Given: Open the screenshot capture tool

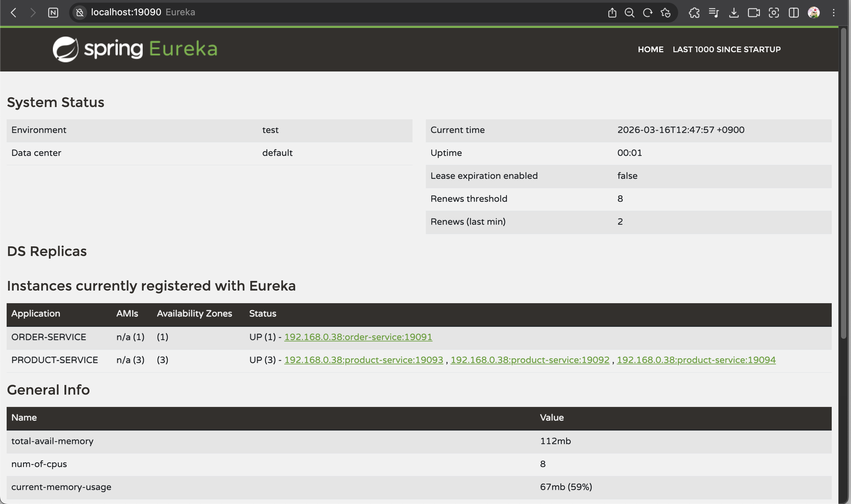Looking at the screenshot, I should (774, 13).
